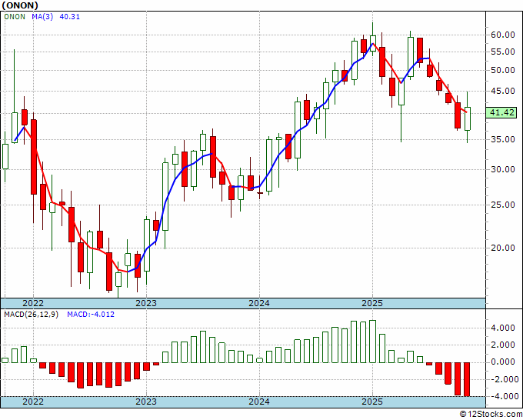This screenshot has width=523, height=420.
Task: Select the green 41.42 current price tag
Action: tap(501, 113)
